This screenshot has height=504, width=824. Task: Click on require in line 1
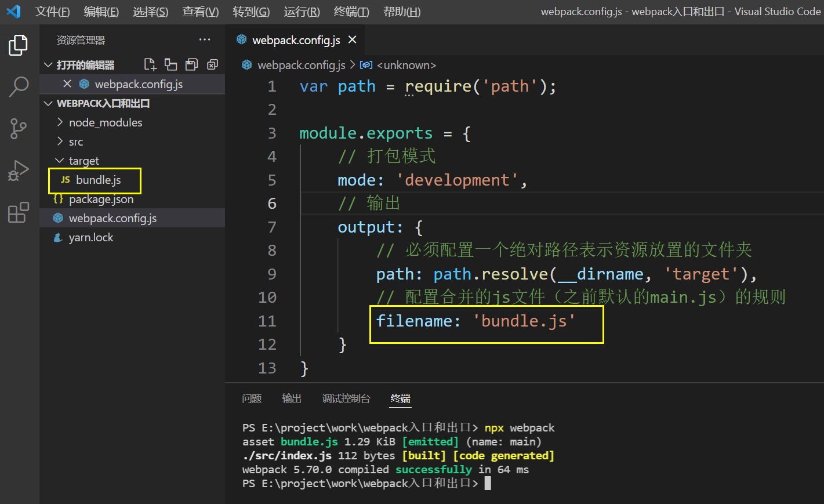(x=438, y=86)
